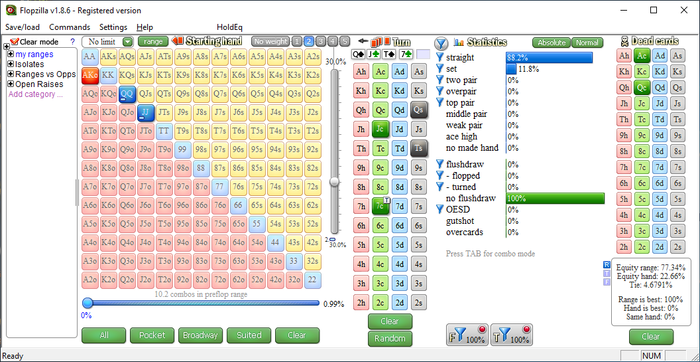The height and width of the screenshot is (362, 700).
Task: Toggle the No weight button
Action: [271, 42]
